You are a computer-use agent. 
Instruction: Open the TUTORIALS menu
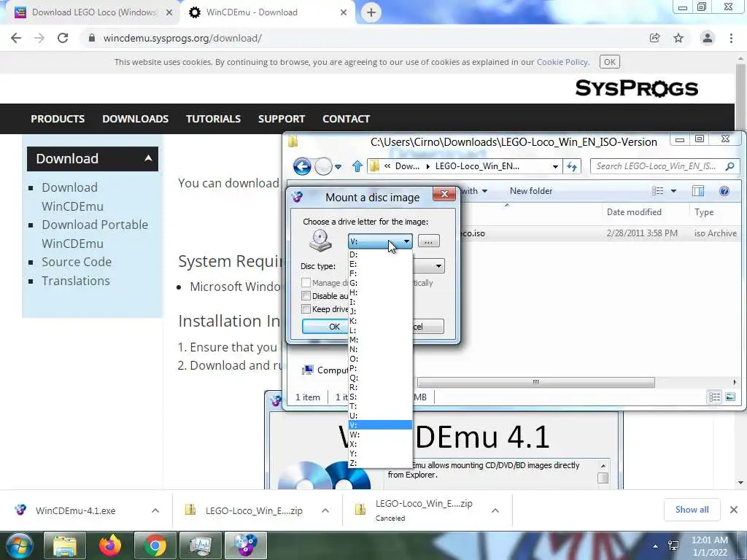(x=214, y=119)
